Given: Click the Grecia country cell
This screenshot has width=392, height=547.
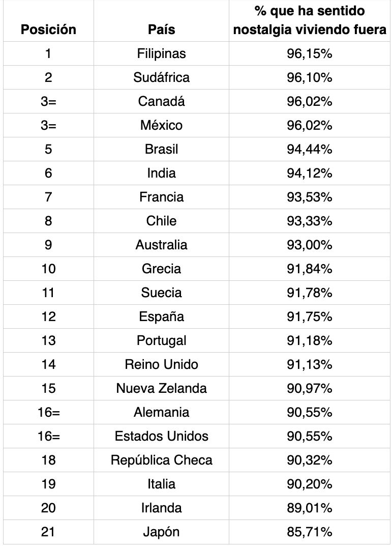Looking at the screenshot, I should click(x=161, y=269).
